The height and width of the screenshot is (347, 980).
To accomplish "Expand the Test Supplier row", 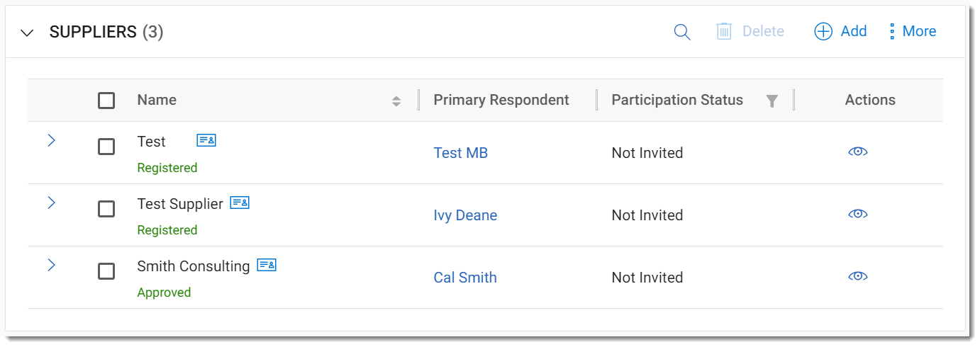I will (x=51, y=203).
